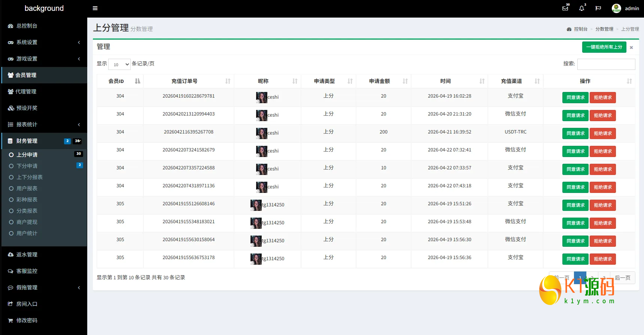
Task: Approve the USDT-TRC 200 amount request
Action: [575, 133]
